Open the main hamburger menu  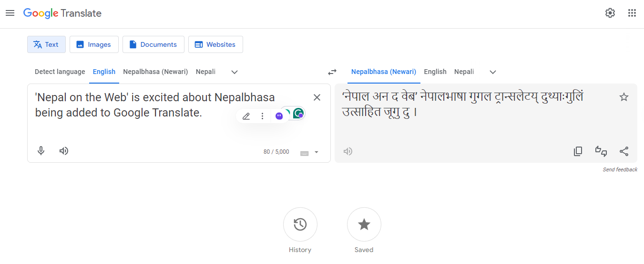click(10, 13)
